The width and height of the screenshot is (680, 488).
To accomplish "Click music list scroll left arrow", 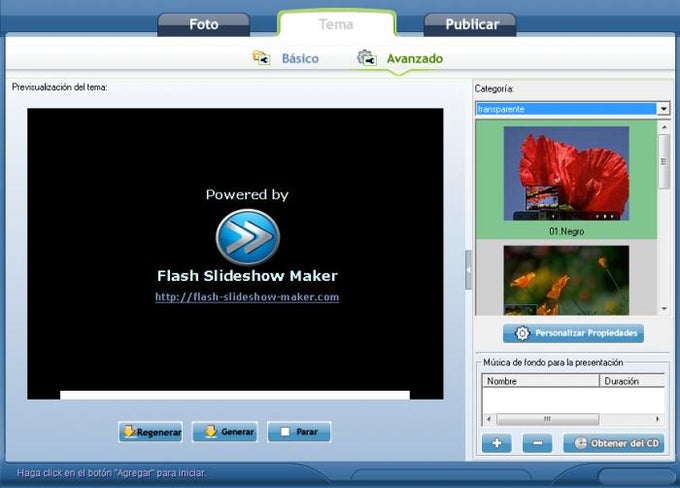I will [x=489, y=419].
